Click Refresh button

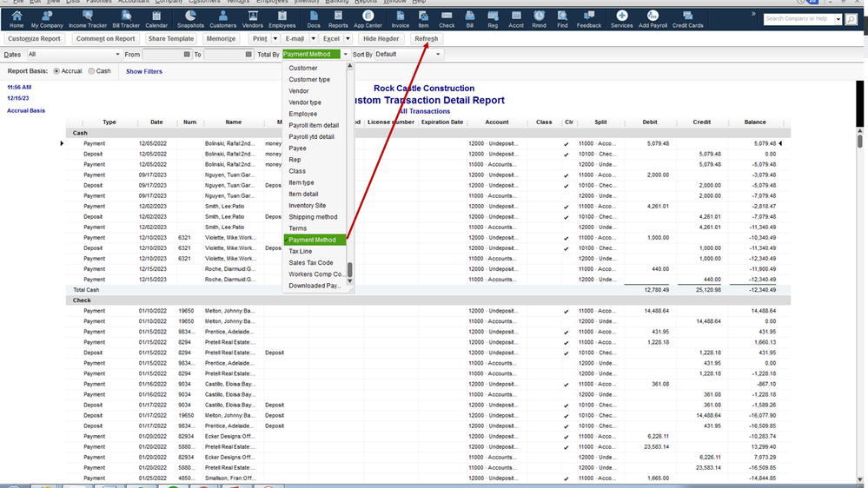click(427, 39)
